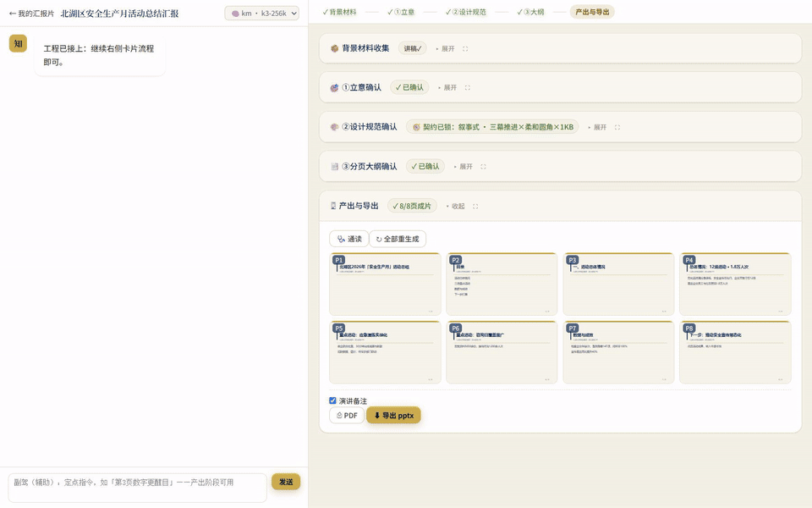
Task: Click the 全部重生成 regenerate button
Action: (398, 239)
